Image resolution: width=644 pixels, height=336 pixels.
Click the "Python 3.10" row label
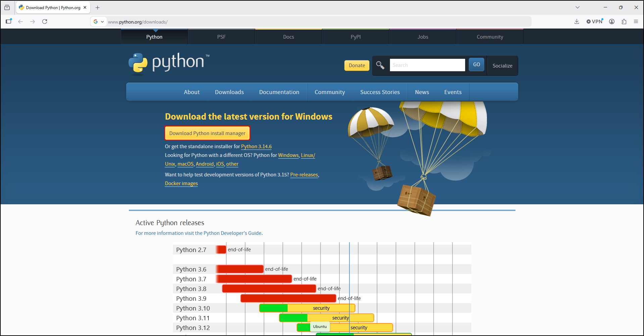[193, 308]
